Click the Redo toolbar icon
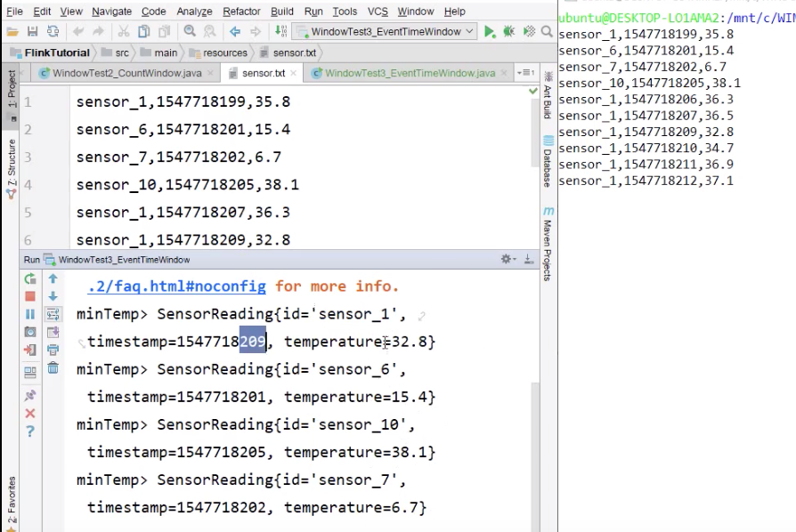The image size is (796, 532). (x=98, y=31)
